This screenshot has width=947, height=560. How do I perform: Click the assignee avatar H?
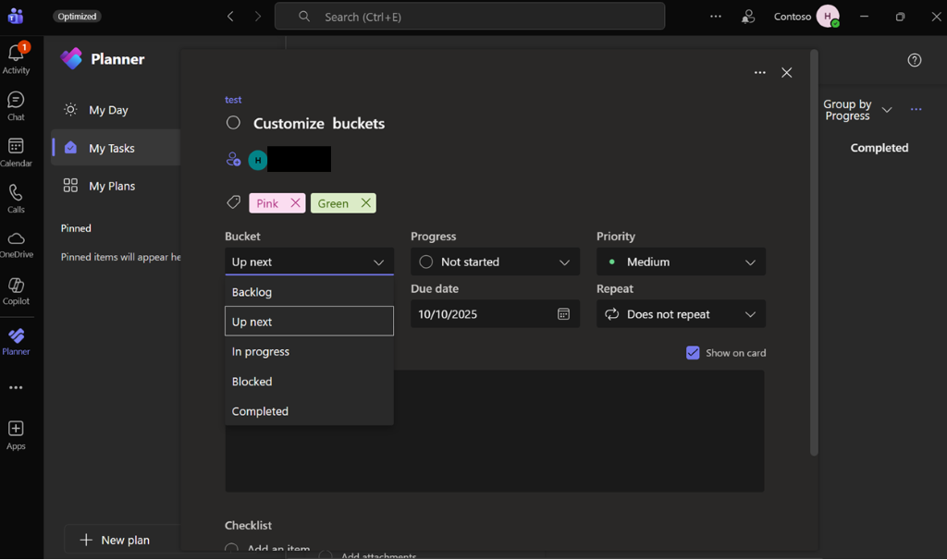tap(258, 160)
